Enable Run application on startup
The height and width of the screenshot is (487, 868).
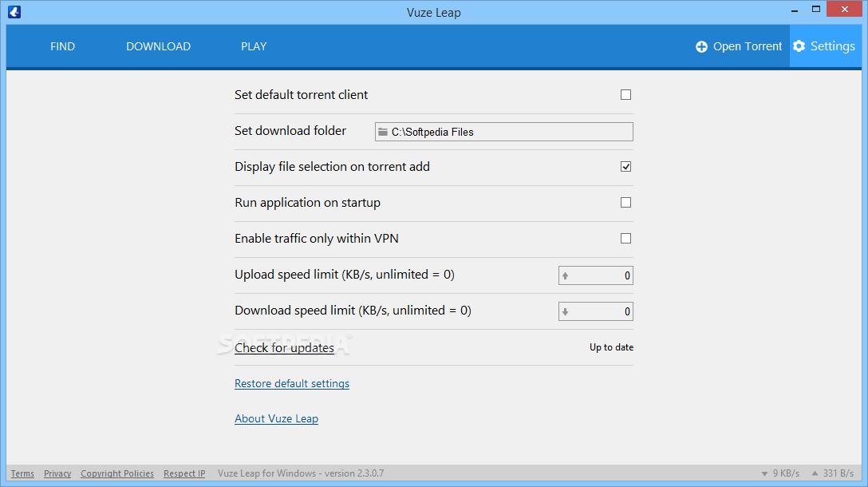coord(625,203)
